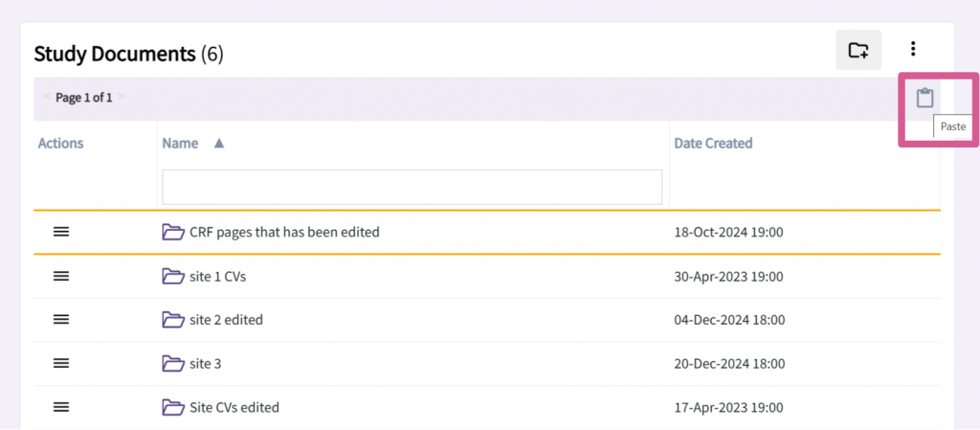Click folder icon of CRF pages row

pyautogui.click(x=173, y=232)
